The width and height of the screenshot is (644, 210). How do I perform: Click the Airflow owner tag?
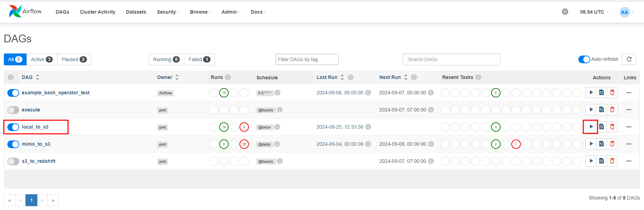[165, 93]
